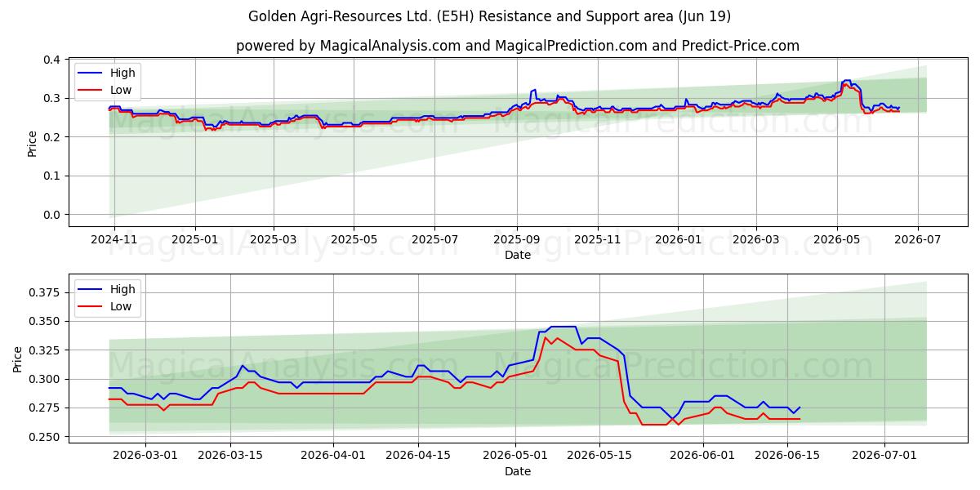Click the 0.325 price tick on bottom chart
980x490 pixels.
click(x=45, y=350)
